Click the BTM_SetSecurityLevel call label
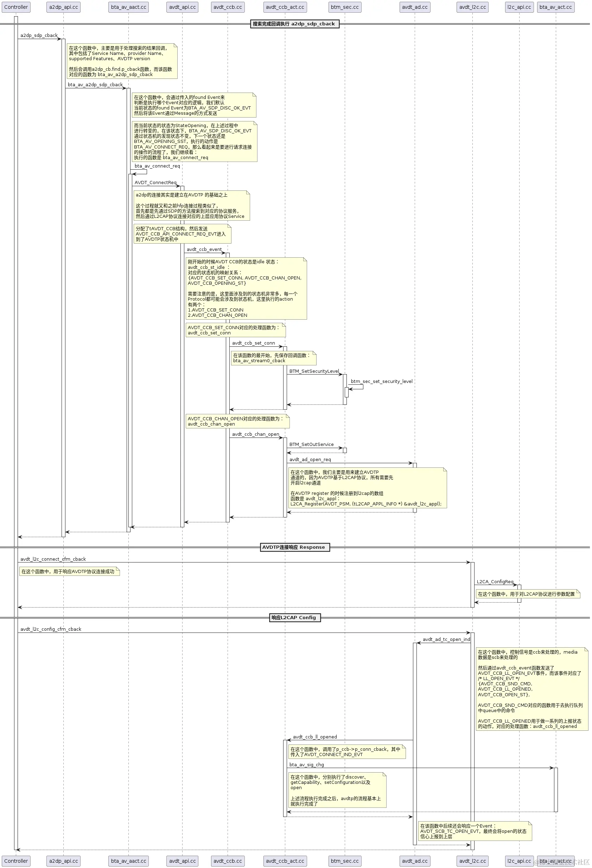 tap(313, 371)
